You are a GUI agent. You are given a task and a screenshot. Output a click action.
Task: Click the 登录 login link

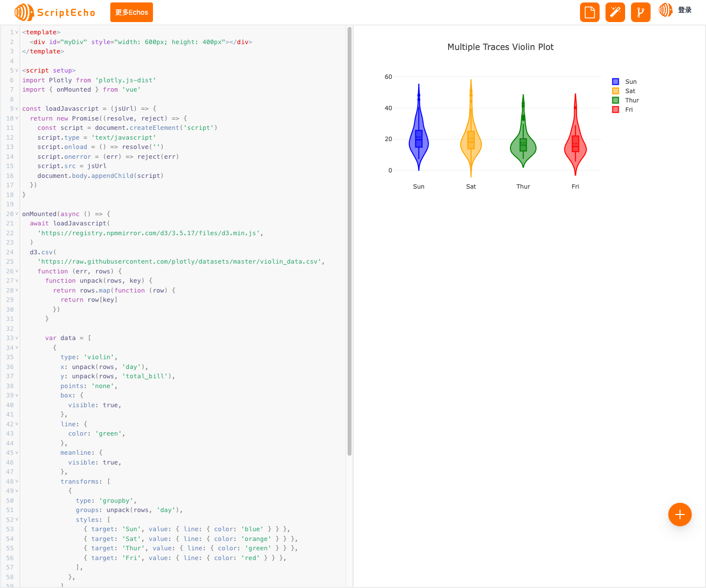[x=685, y=10]
